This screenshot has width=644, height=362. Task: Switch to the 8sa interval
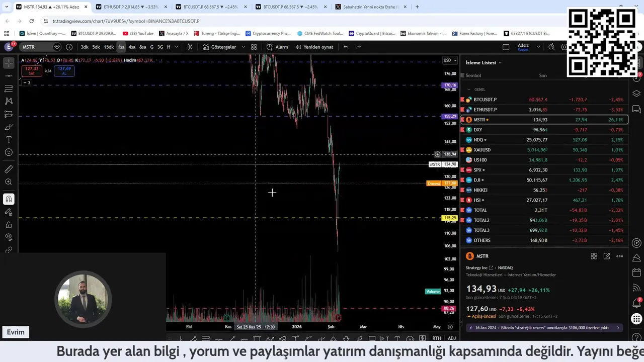[143, 47]
